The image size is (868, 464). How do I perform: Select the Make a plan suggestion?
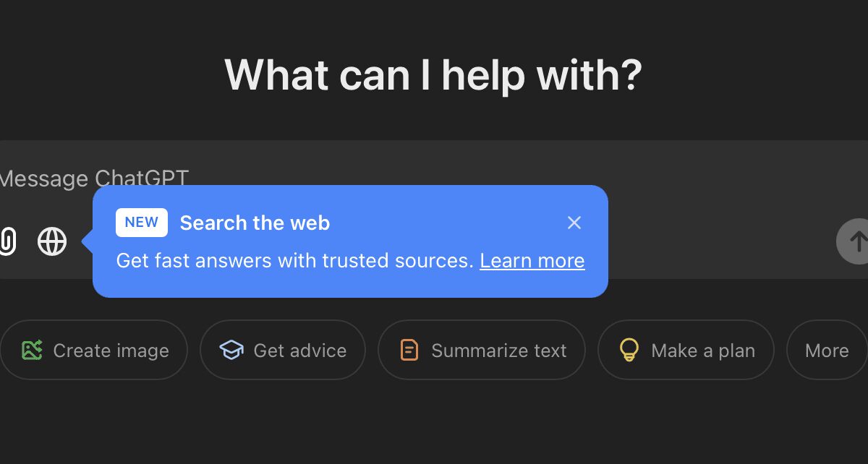coord(686,350)
